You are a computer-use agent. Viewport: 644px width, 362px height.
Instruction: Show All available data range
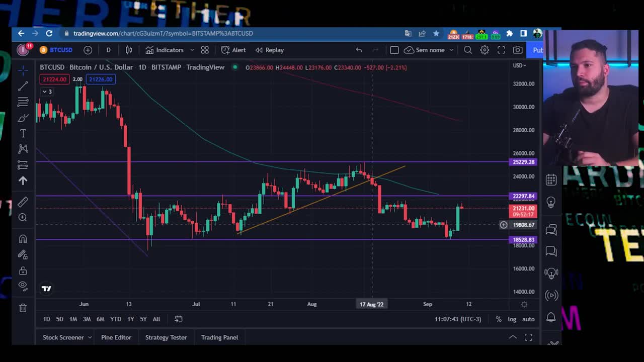coord(156,319)
